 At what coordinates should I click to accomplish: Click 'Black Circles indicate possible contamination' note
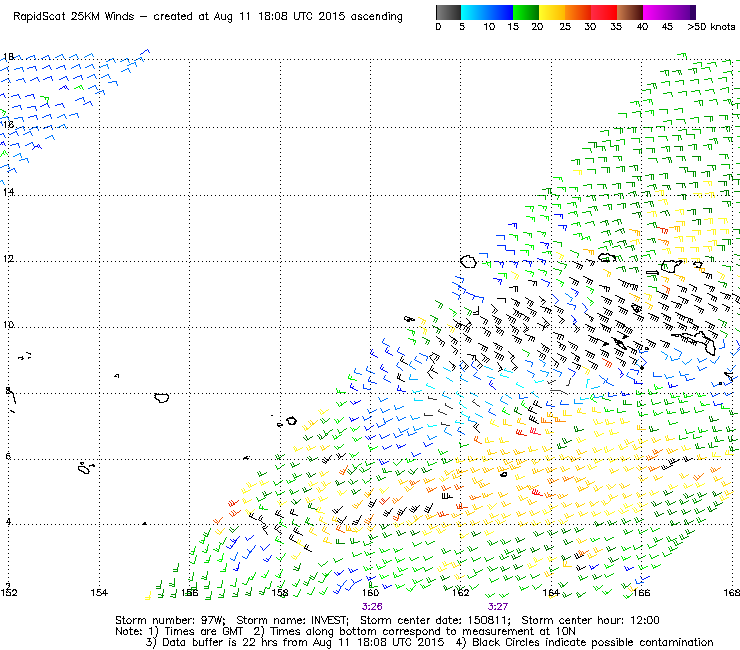tap(592, 642)
